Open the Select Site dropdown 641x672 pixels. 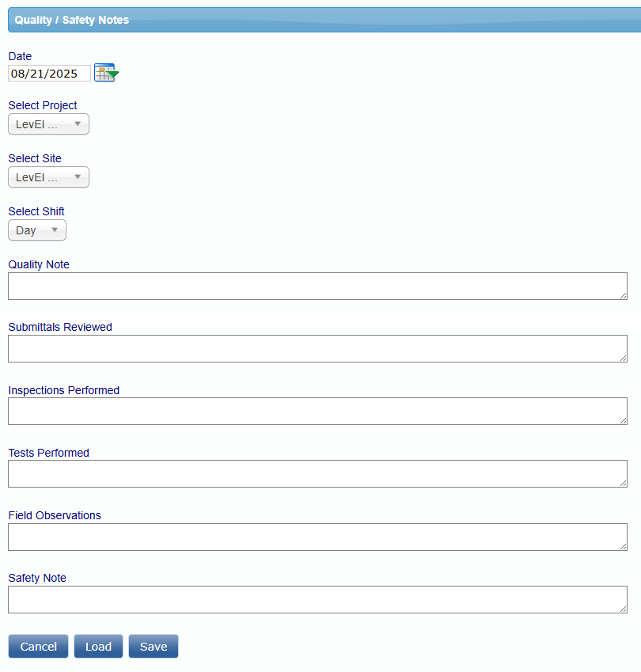point(48,177)
